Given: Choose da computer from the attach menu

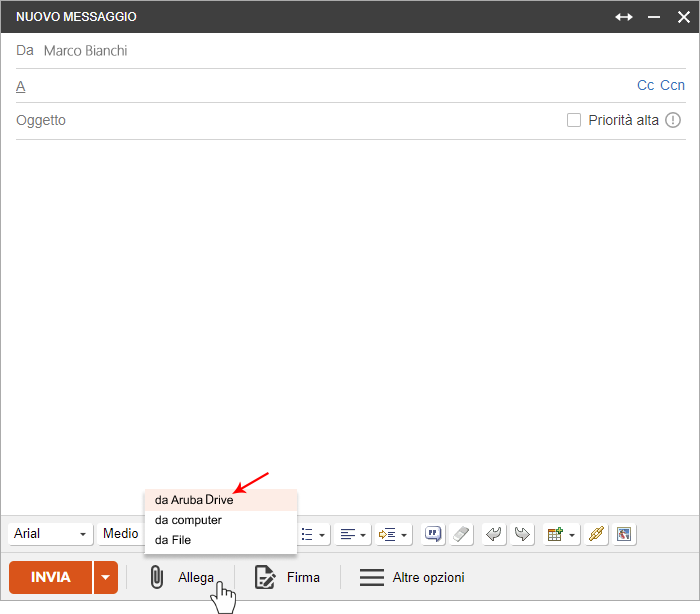Looking at the screenshot, I should click(221, 520).
